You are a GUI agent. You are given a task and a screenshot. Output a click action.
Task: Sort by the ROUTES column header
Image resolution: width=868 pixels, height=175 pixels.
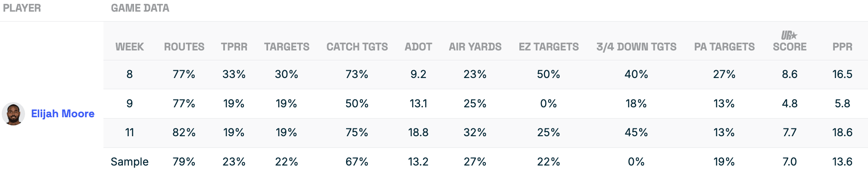click(184, 47)
